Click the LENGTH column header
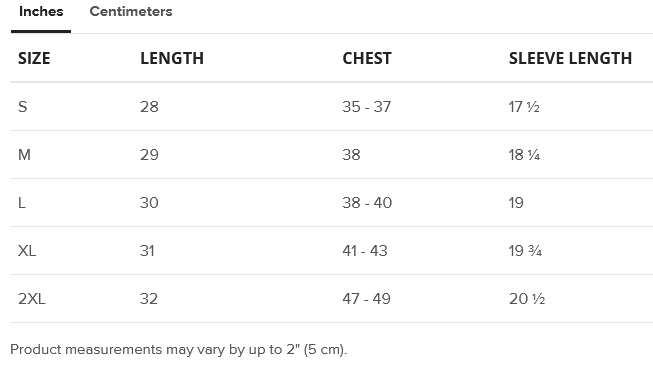This screenshot has width=653, height=369. coord(172,58)
